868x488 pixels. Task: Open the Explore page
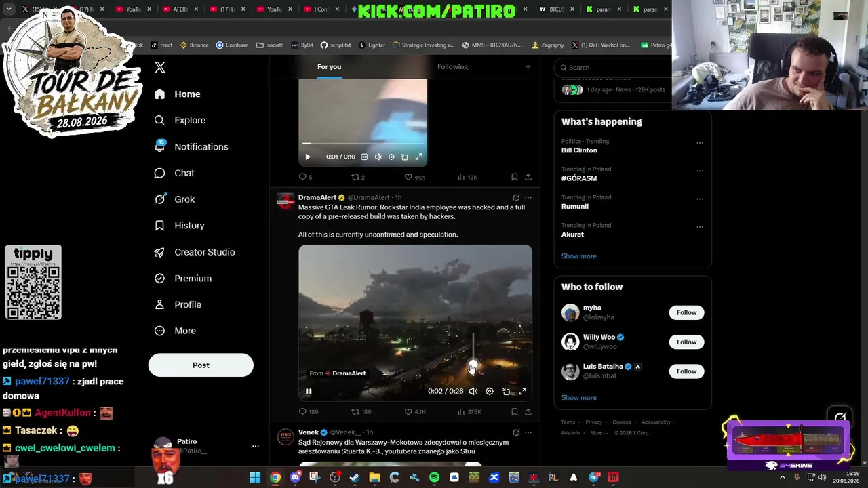[180, 120]
